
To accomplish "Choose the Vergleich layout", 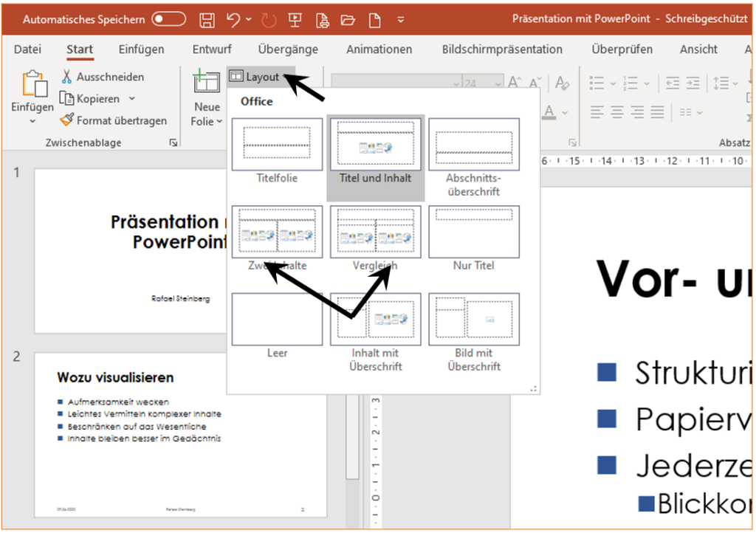I will tap(376, 238).
